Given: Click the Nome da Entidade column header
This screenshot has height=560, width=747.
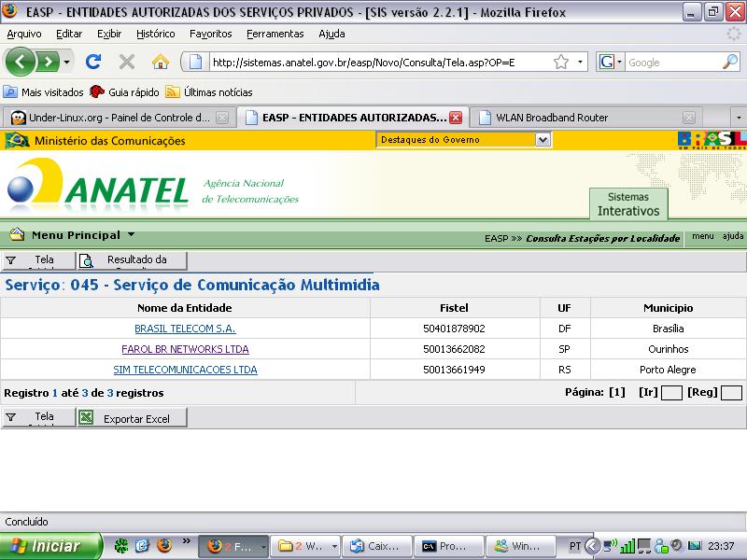Looking at the screenshot, I should pyautogui.click(x=184, y=308).
